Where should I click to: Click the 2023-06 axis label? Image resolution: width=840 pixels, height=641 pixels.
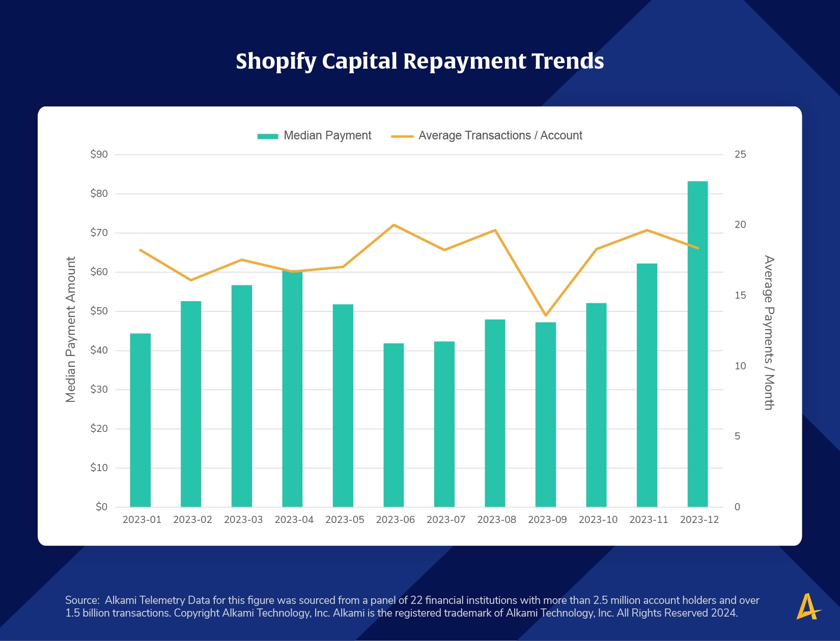pos(395,520)
